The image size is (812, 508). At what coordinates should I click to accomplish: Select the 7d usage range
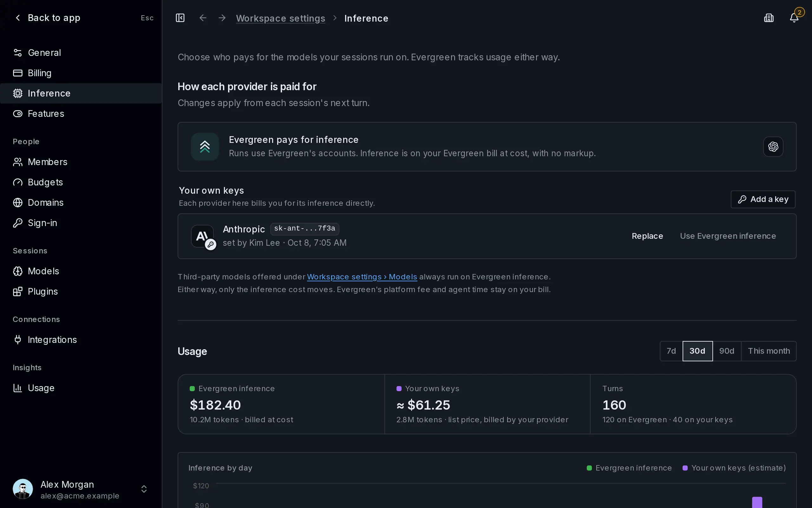671,351
